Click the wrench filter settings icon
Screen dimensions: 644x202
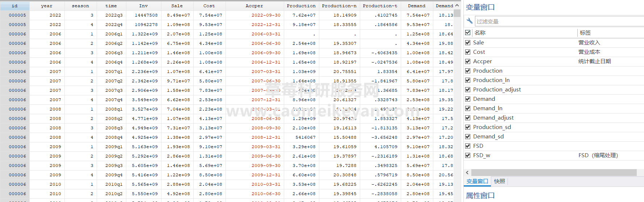point(470,21)
